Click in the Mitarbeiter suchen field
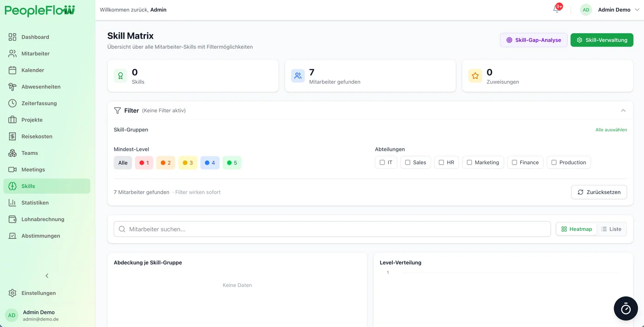 [x=332, y=229]
